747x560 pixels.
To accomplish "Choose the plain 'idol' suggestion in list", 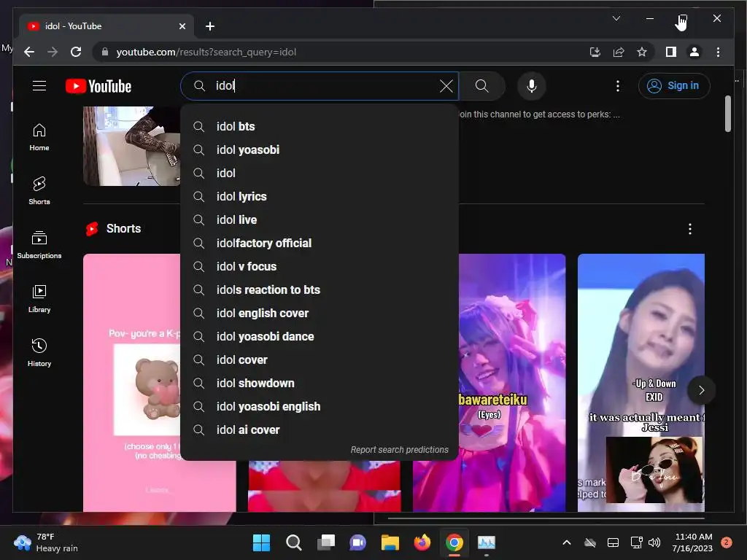I will (x=320, y=174).
